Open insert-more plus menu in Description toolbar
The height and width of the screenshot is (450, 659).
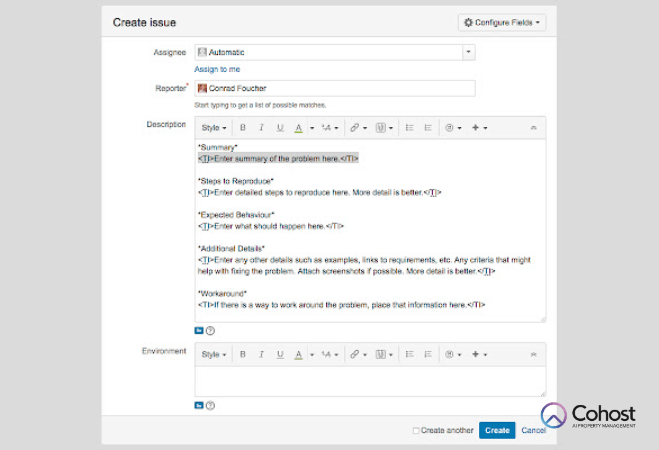[x=479, y=128]
